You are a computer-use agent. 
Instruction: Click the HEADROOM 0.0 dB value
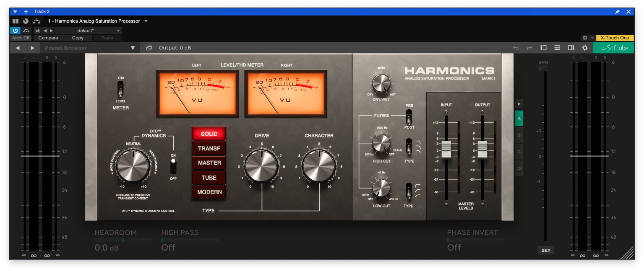[107, 248]
